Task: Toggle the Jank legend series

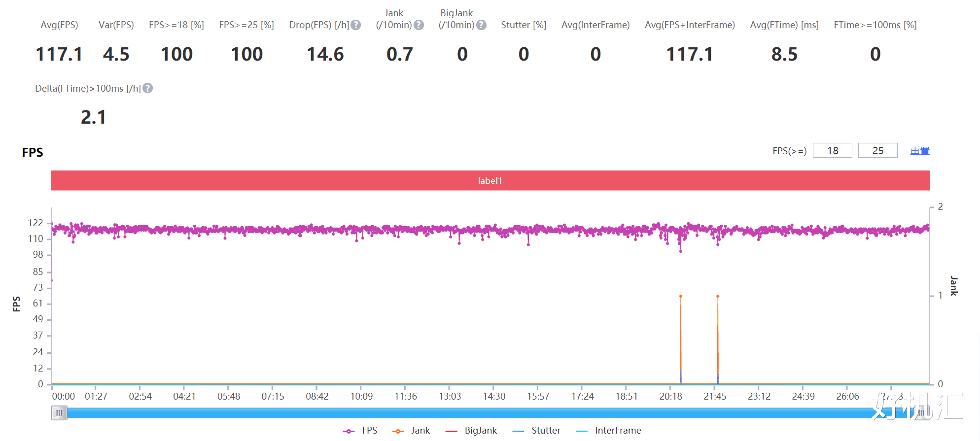Action: coord(411,431)
